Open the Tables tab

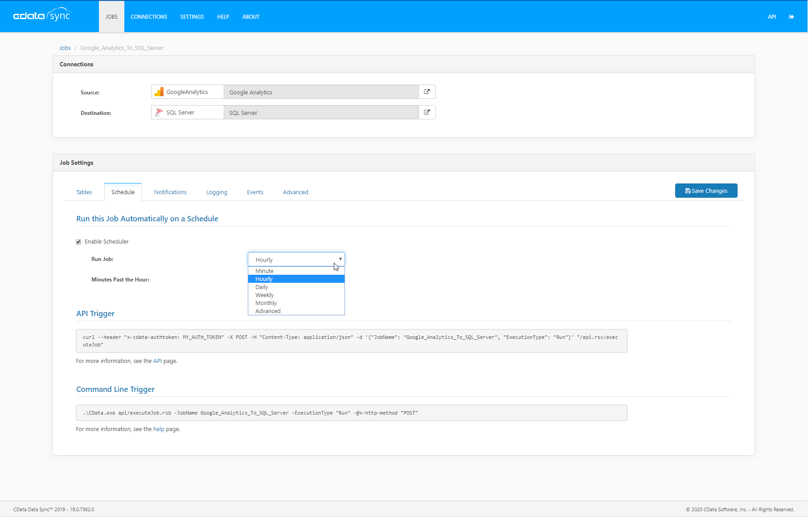tap(84, 192)
